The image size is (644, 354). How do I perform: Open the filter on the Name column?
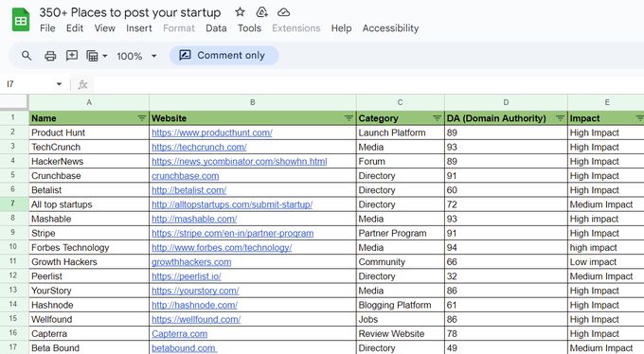(x=142, y=118)
